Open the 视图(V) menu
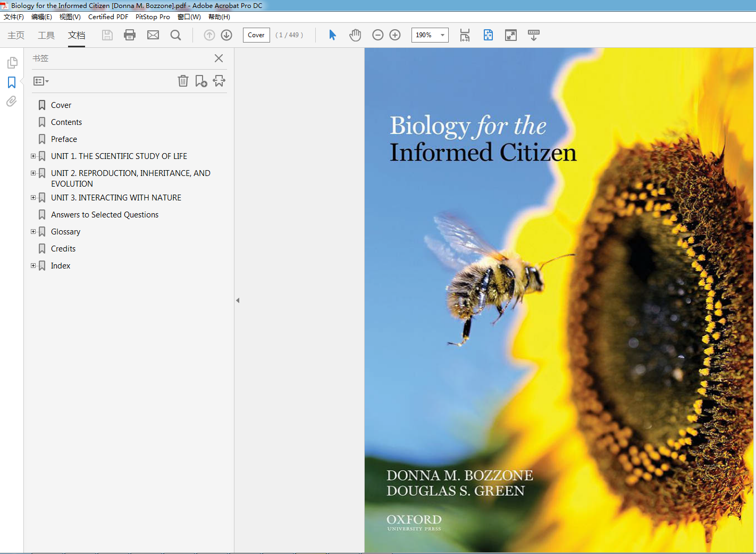Image resolution: width=756 pixels, height=554 pixels. point(70,17)
